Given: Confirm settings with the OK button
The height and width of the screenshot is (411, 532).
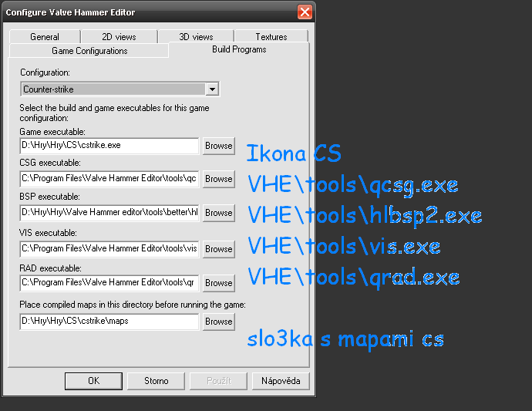Looking at the screenshot, I should 93,381.
